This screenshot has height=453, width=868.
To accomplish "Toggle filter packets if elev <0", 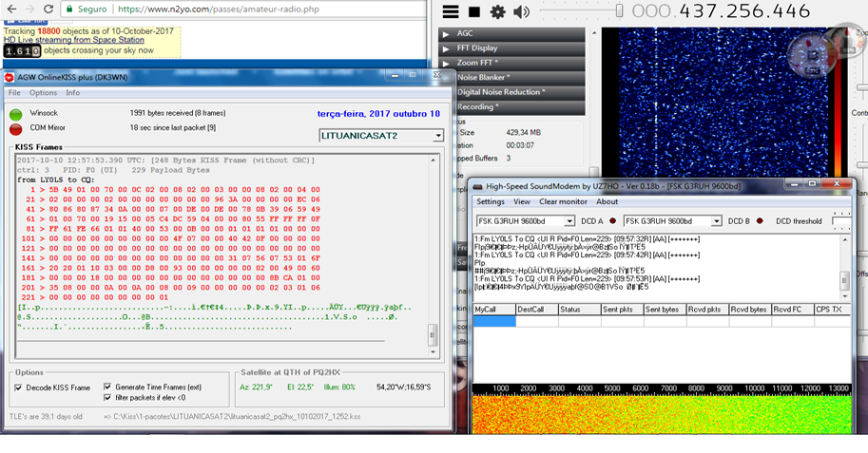I will pyautogui.click(x=106, y=397).
